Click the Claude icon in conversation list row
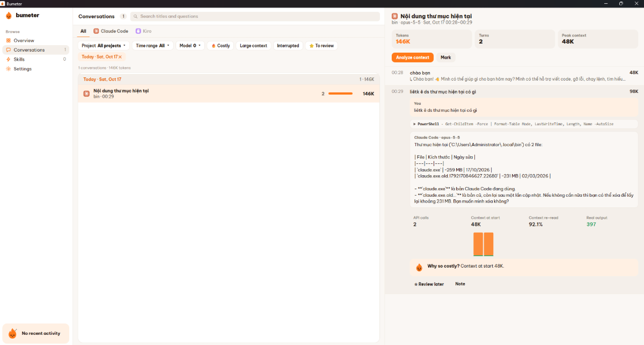The width and height of the screenshot is (644, 345). click(86, 94)
